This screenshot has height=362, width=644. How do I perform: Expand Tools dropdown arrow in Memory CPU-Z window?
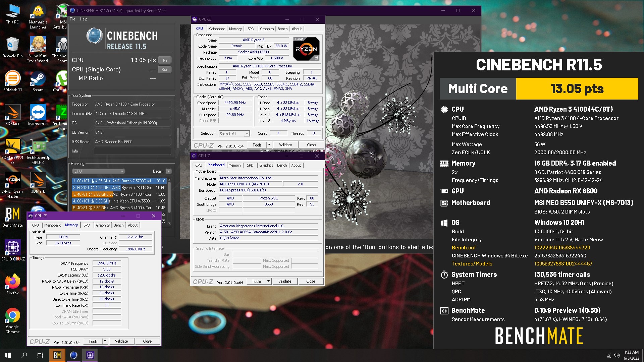point(105,341)
